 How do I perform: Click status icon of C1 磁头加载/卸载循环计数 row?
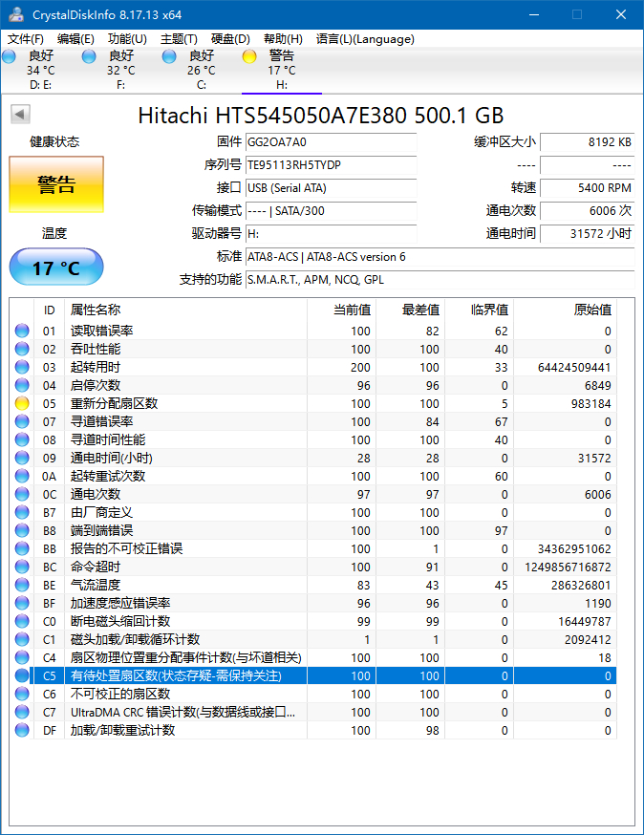point(22,639)
